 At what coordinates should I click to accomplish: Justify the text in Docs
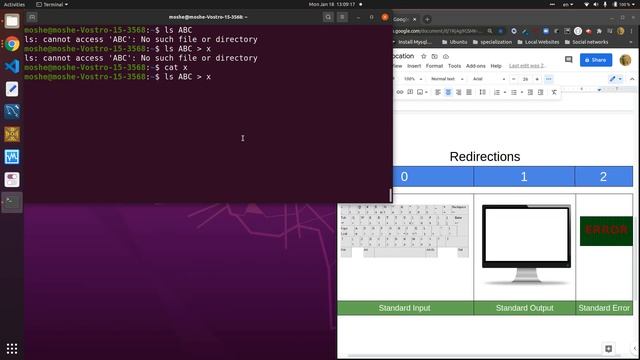[x=469, y=92]
